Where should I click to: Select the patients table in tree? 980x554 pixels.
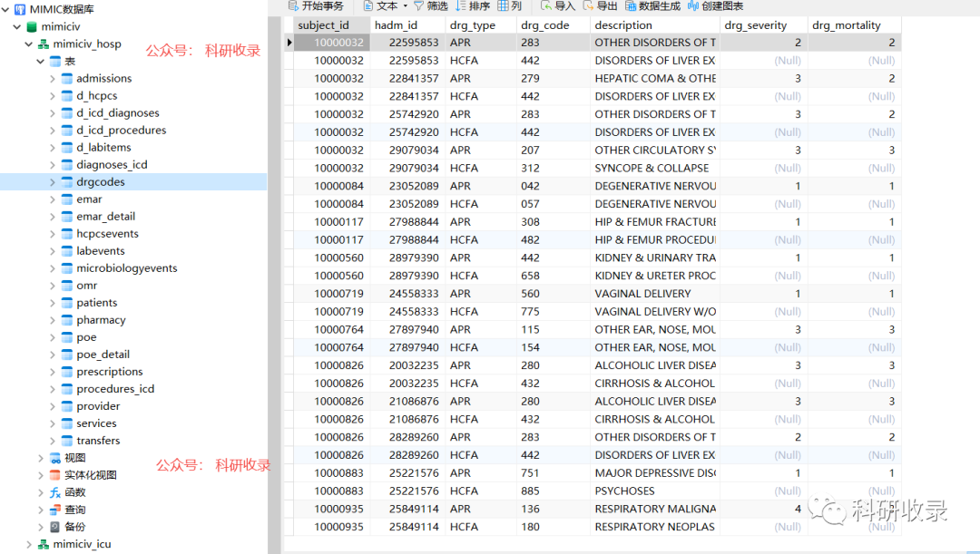[x=96, y=303]
